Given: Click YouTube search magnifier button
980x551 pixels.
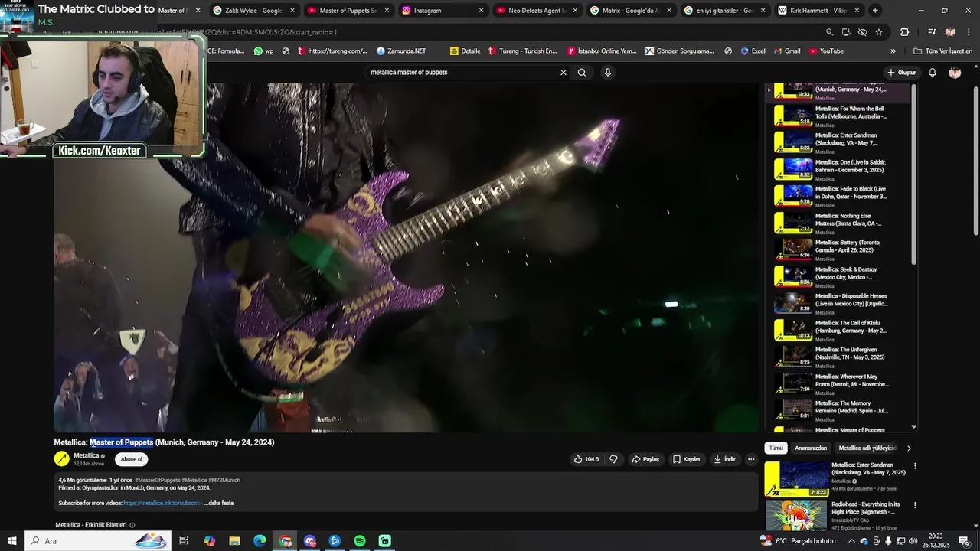Looking at the screenshot, I should (582, 73).
